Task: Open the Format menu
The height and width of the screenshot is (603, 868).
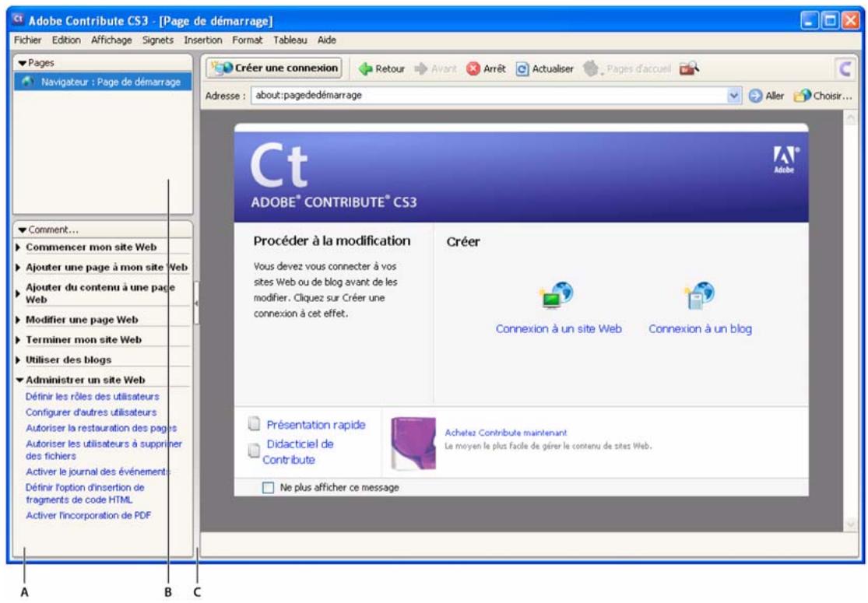Action: (248, 40)
